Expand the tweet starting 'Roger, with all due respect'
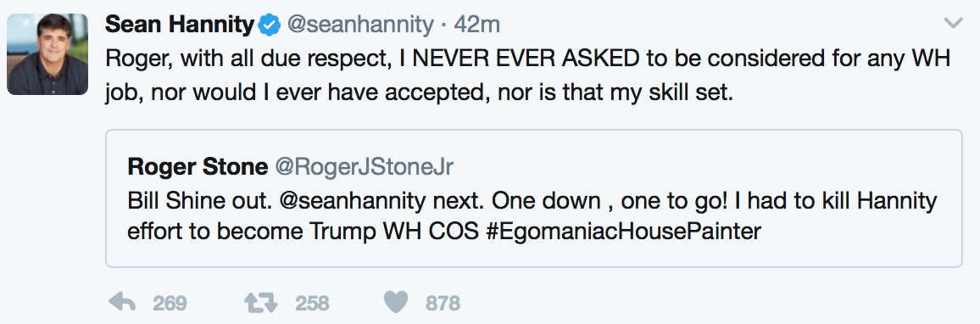The height and width of the screenshot is (324, 980). pyautogui.click(x=528, y=75)
